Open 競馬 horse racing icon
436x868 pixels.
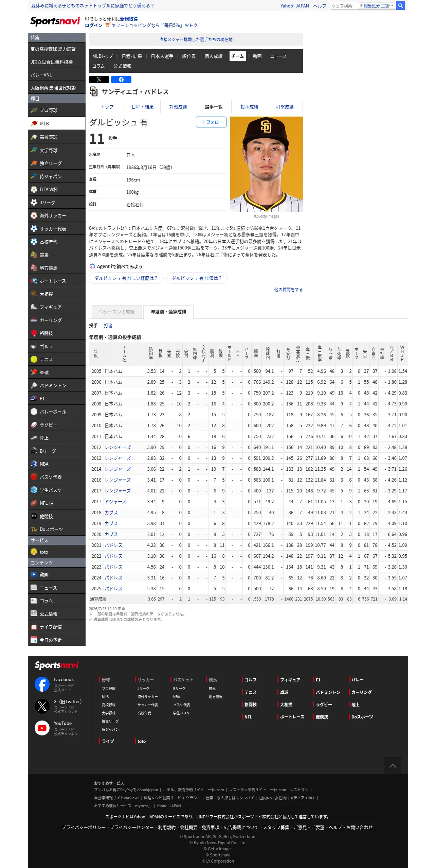34,255
